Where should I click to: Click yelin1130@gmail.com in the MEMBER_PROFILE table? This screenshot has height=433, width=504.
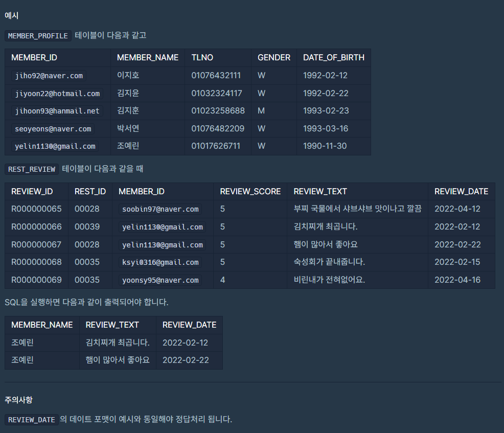pyautogui.click(x=55, y=146)
